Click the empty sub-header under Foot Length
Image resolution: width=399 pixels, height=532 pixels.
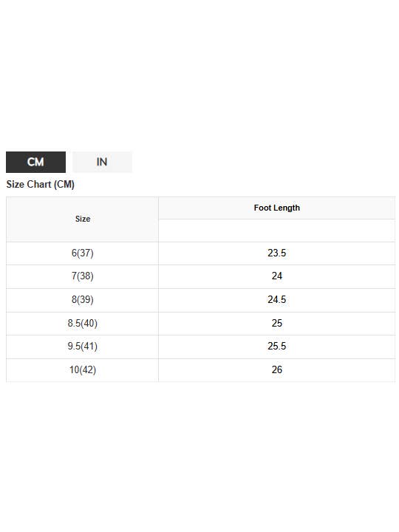tap(277, 231)
